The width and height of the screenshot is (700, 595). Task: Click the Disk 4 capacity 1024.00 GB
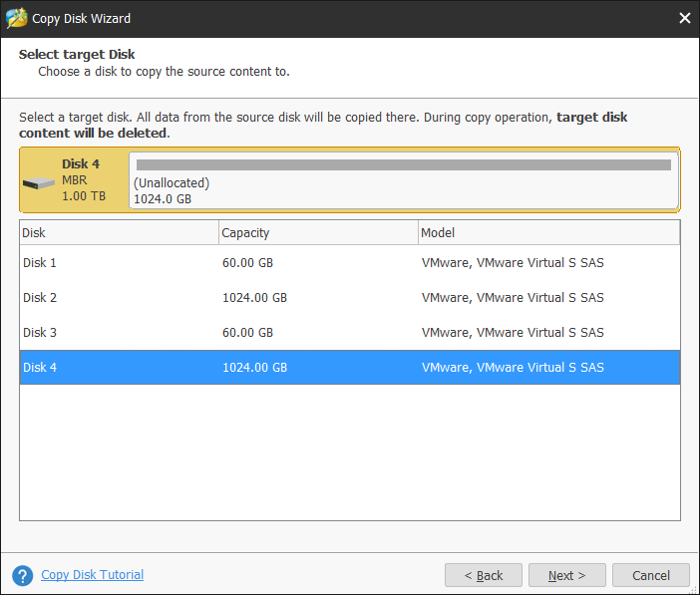255,367
